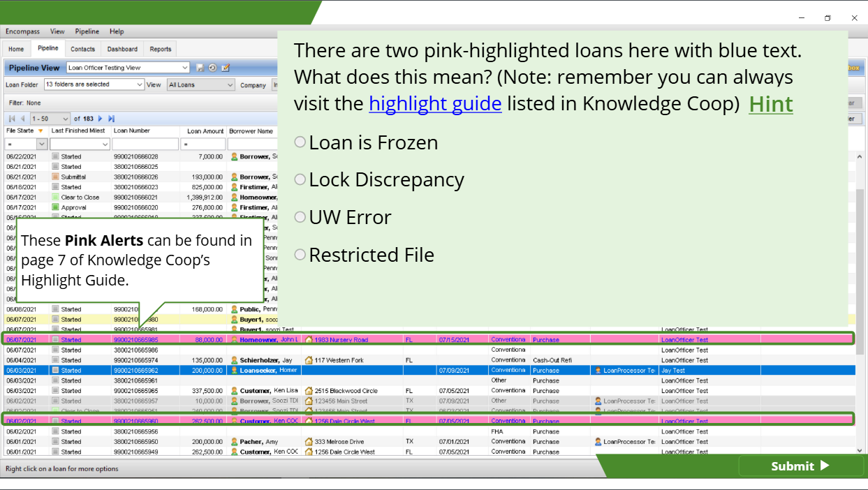This screenshot has height=490, width=868.
Task: Select the 'Loan is Frozen' answer
Action: (x=300, y=142)
